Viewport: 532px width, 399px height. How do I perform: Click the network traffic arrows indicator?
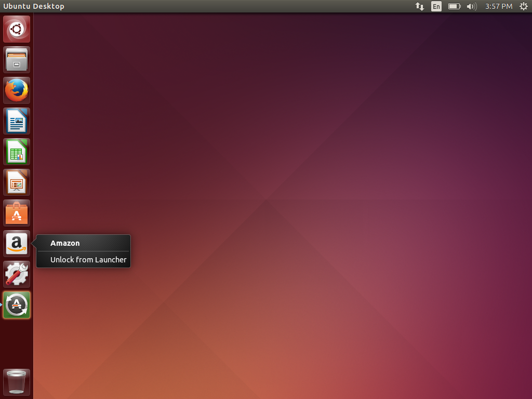tap(419, 6)
